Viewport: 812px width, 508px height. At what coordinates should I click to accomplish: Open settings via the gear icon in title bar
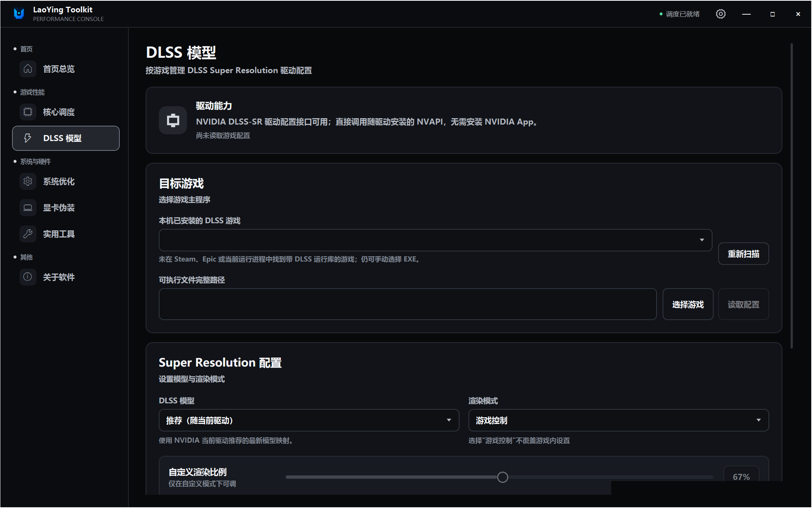[720, 14]
